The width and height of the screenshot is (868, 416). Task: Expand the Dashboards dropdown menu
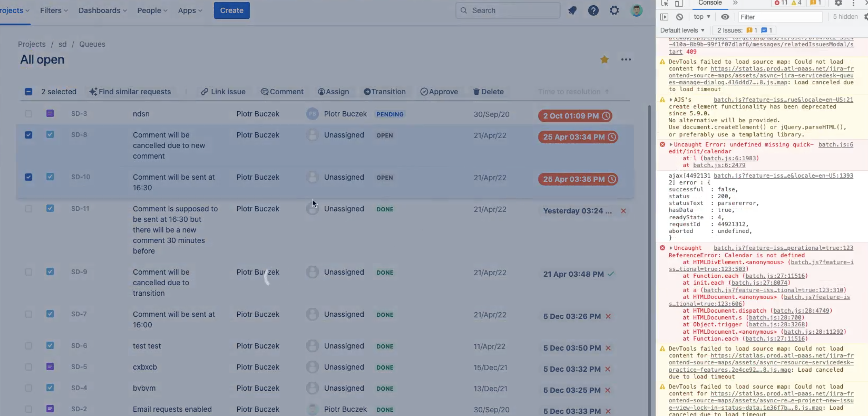pos(102,11)
